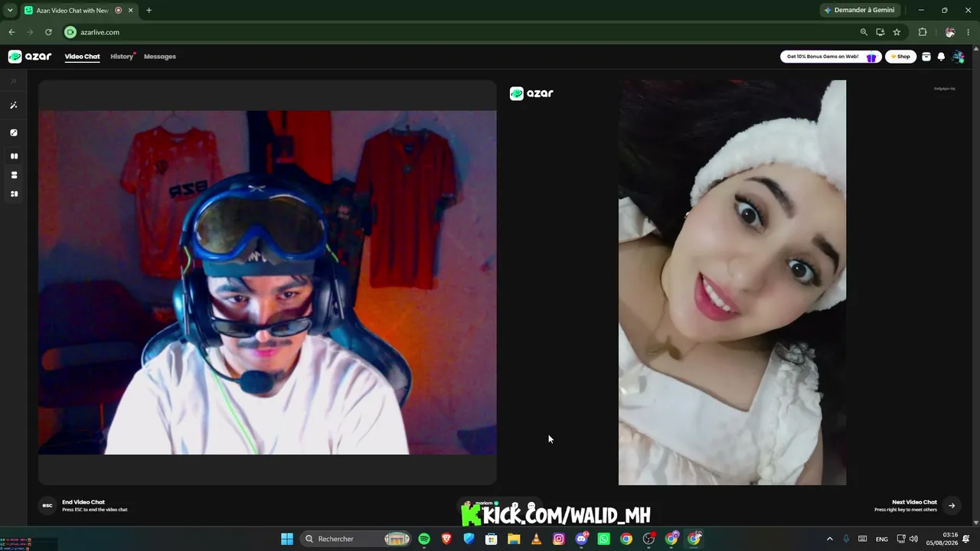The image size is (980, 551).
Task: Bookmark this page with the star icon
Action: [x=897, y=32]
